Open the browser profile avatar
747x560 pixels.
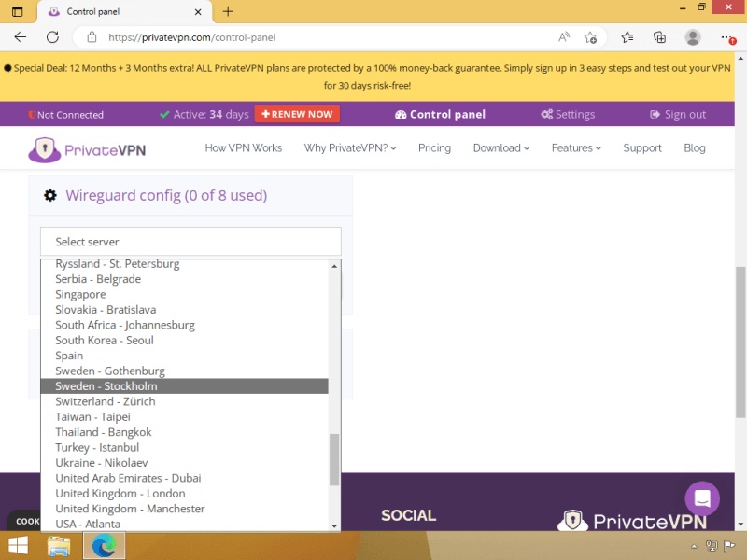pos(693,37)
